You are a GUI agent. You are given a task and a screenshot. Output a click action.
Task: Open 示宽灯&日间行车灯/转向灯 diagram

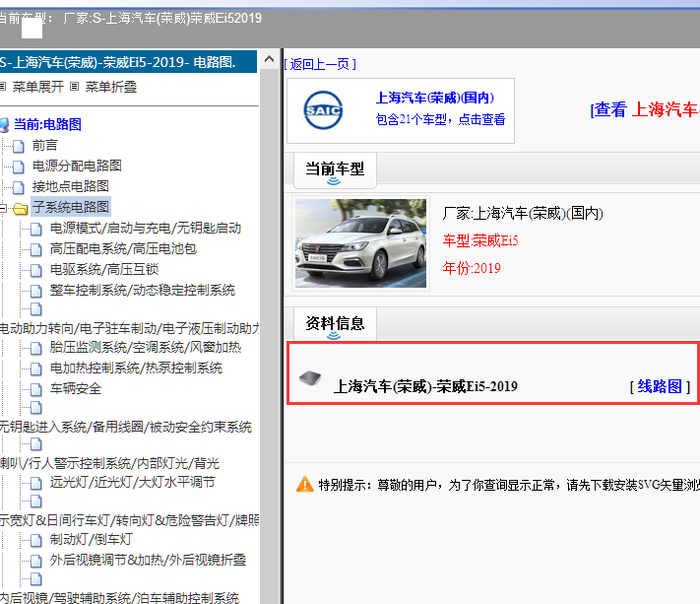pos(129,520)
